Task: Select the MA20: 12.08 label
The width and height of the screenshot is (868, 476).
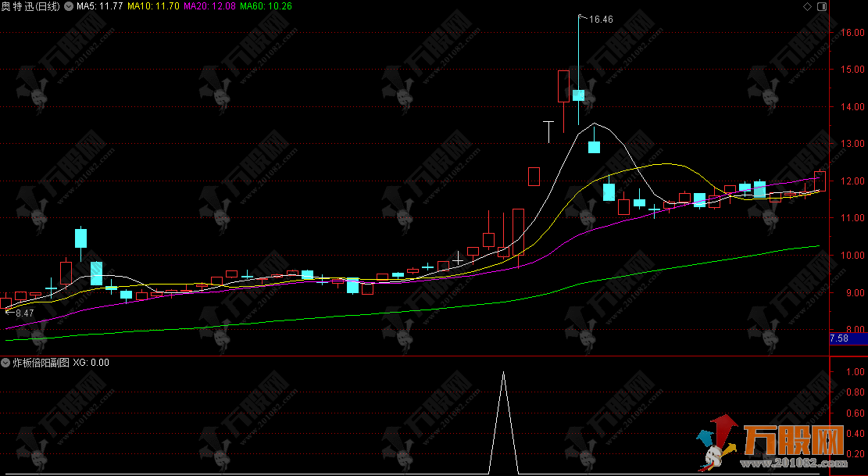Action: (x=210, y=6)
